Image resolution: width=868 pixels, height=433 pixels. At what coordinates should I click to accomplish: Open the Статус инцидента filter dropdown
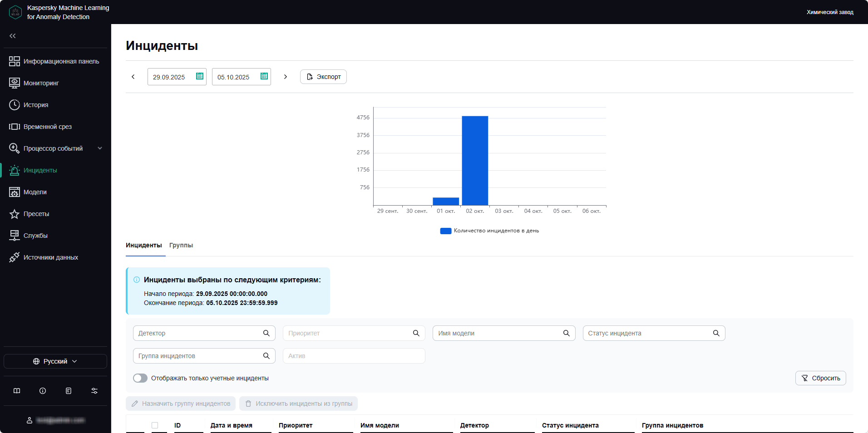tap(654, 333)
